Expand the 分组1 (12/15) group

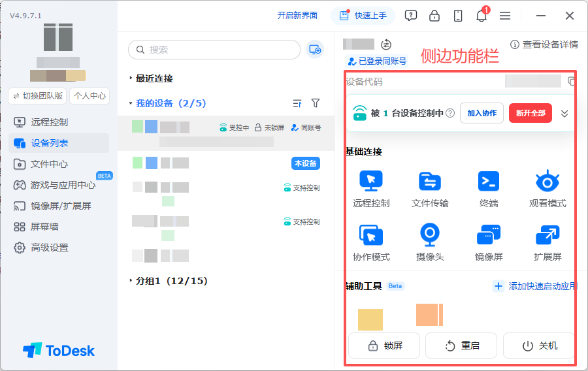tap(131, 280)
